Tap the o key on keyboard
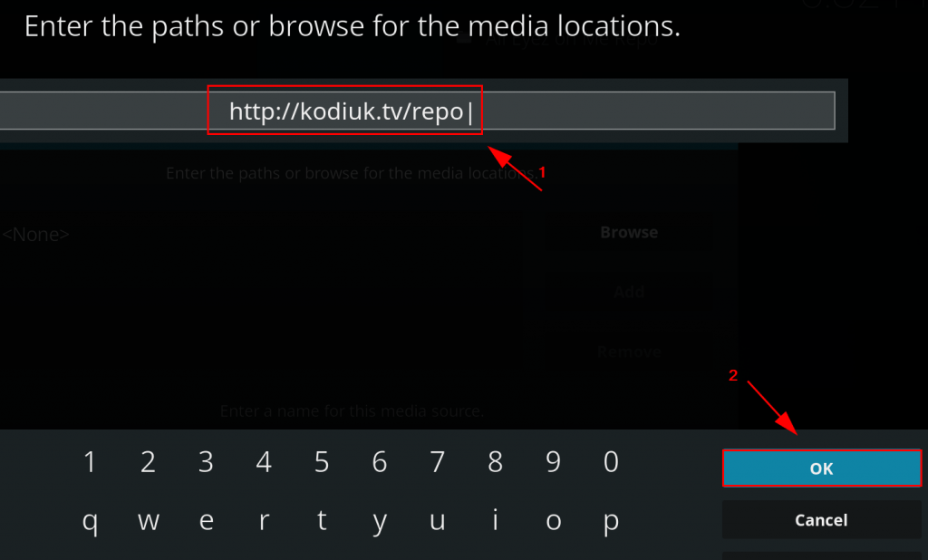Viewport: 928px width, 560px height. [x=554, y=521]
